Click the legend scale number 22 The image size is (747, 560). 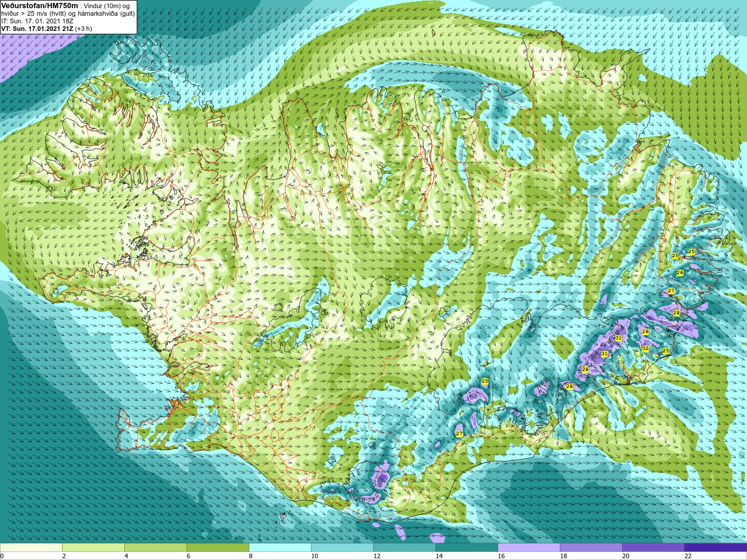(x=688, y=556)
